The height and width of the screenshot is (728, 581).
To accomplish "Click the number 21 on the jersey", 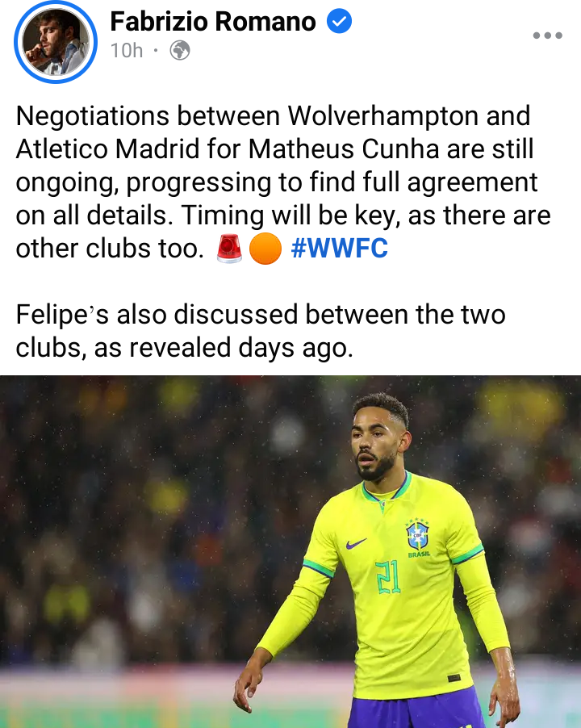I will point(388,577).
